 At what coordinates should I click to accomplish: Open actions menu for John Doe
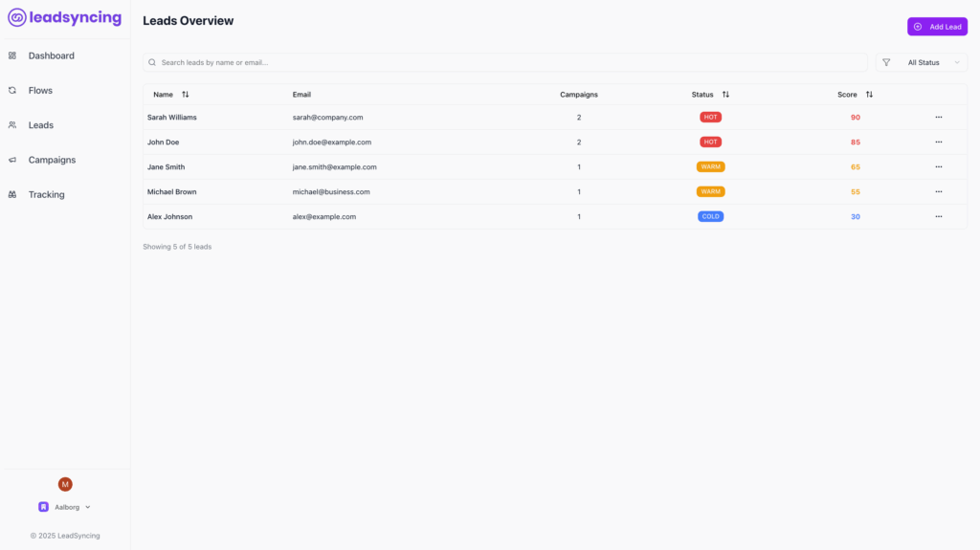(939, 142)
